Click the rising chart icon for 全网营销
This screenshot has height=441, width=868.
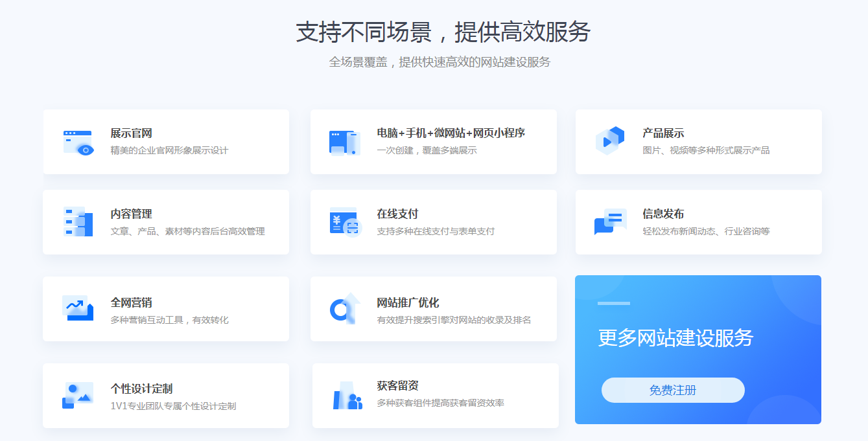tap(77, 308)
